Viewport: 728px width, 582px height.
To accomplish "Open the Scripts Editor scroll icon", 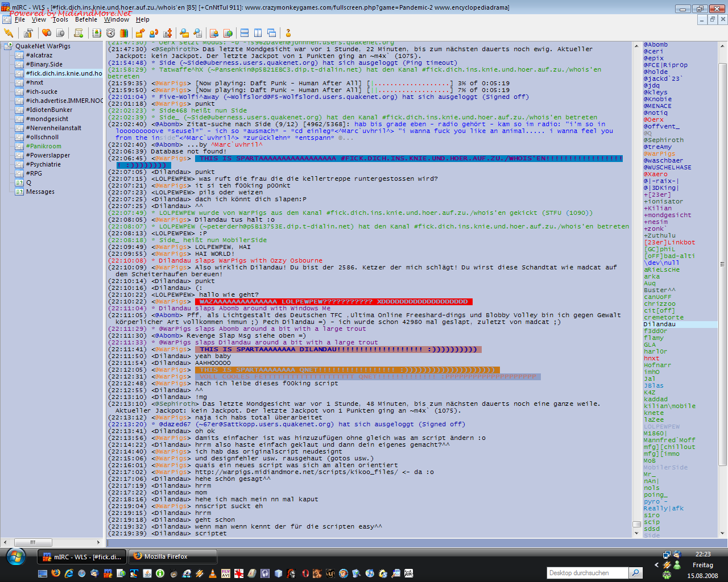I will pyautogui.click(x=78, y=33).
